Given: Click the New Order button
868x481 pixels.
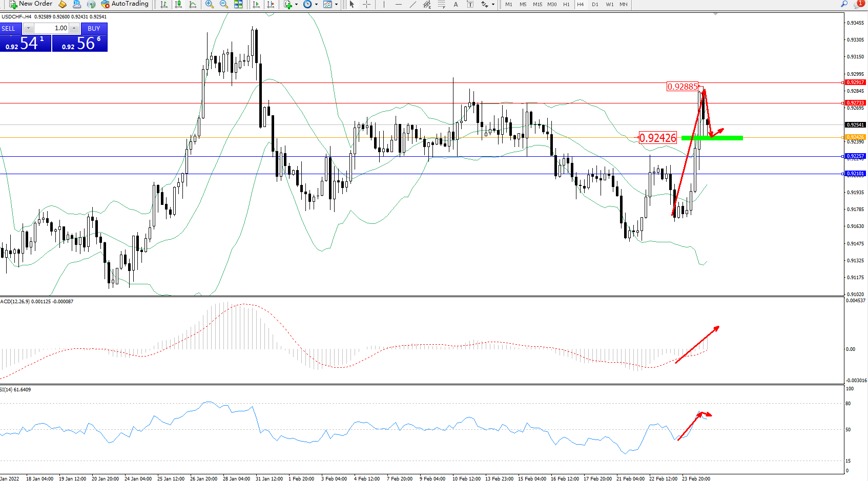Looking at the screenshot, I should point(31,4).
